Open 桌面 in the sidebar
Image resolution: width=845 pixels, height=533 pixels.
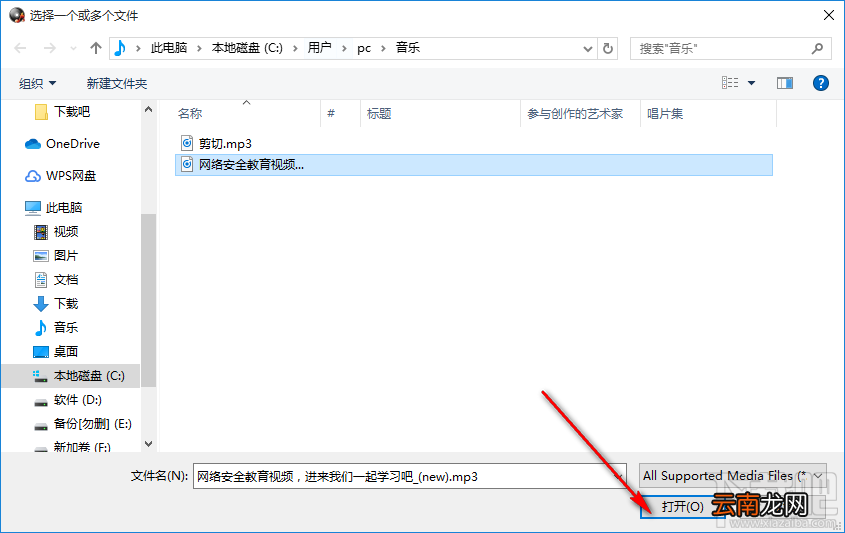(66, 351)
